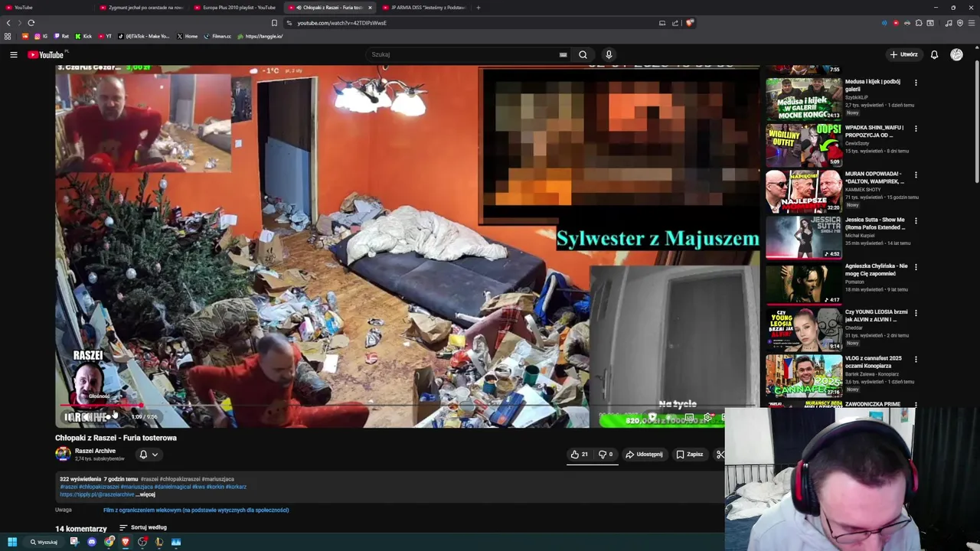Click the browser address bar URL
The width and height of the screenshot is (980, 551).
[341, 23]
